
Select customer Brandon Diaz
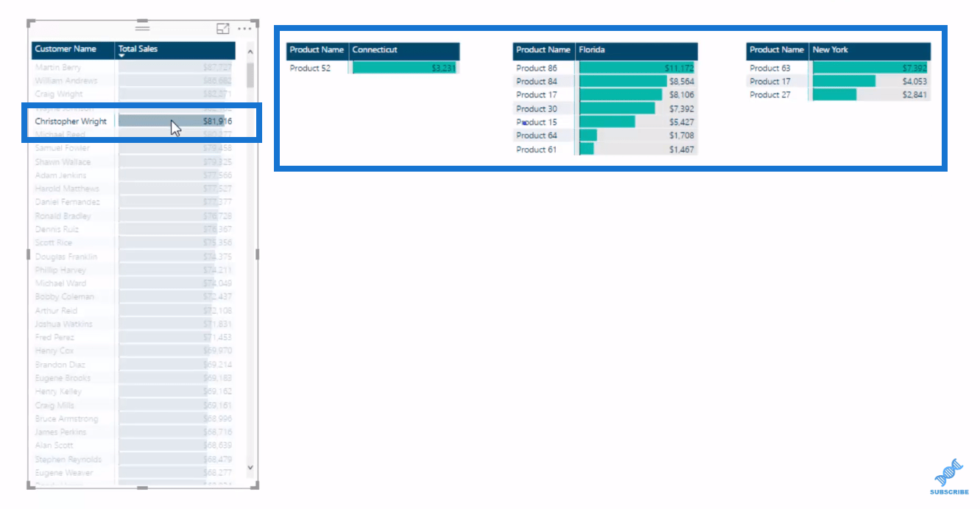(x=60, y=365)
